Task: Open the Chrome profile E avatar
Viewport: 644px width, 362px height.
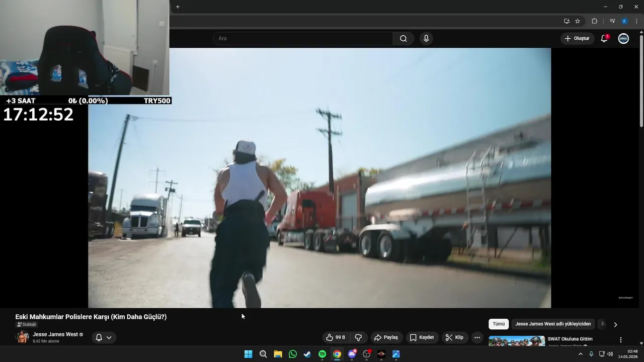Action: (x=624, y=21)
